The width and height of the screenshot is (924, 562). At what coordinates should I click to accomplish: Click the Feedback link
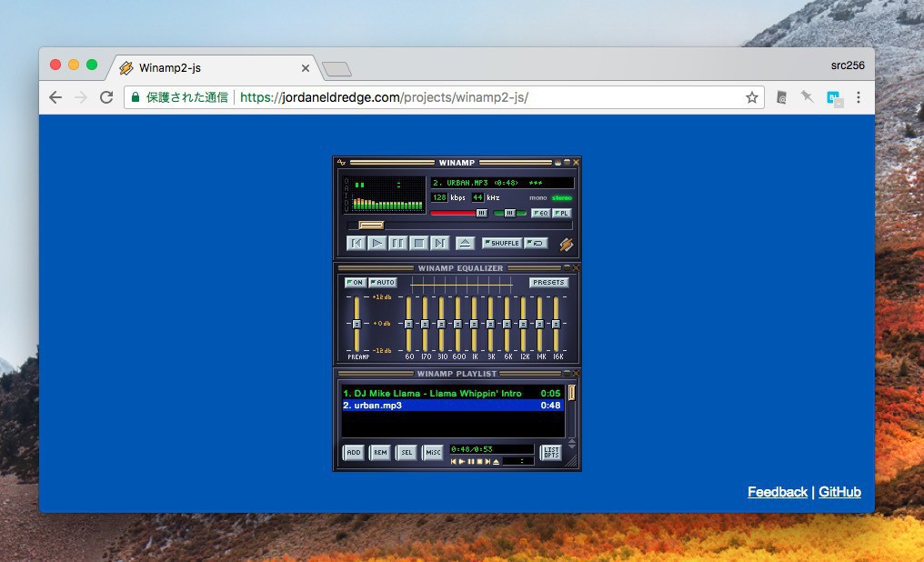[x=777, y=492]
